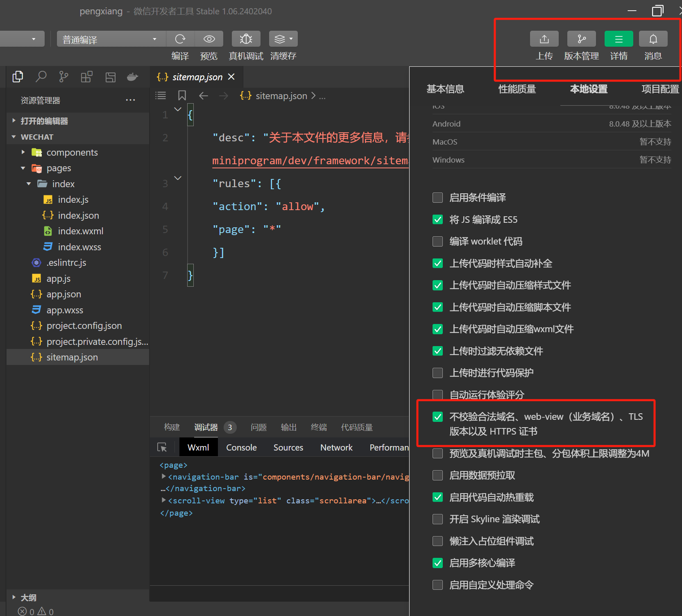Expand the scroll-view node in Wxml
The height and width of the screenshot is (616, 682).
[x=164, y=500]
